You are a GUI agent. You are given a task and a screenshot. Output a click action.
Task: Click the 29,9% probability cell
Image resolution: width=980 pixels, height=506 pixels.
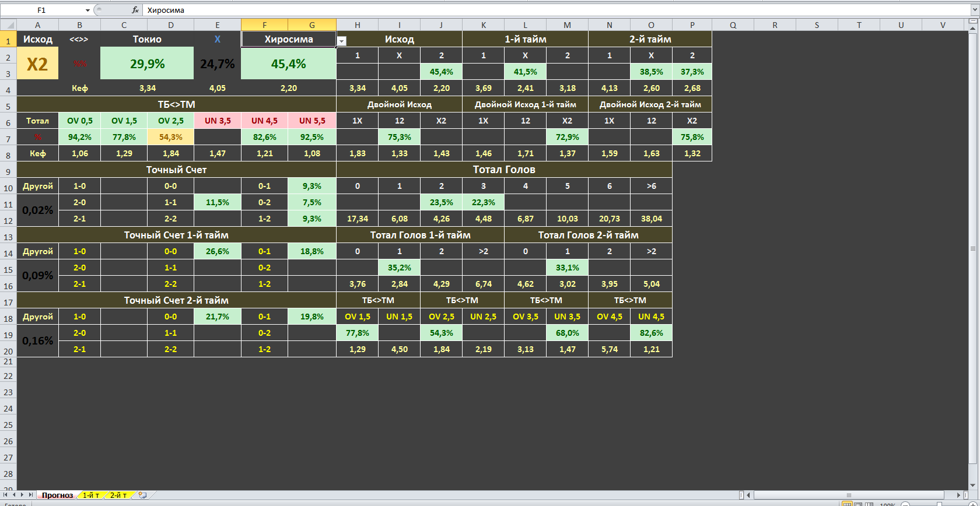click(x=147, y=64)
